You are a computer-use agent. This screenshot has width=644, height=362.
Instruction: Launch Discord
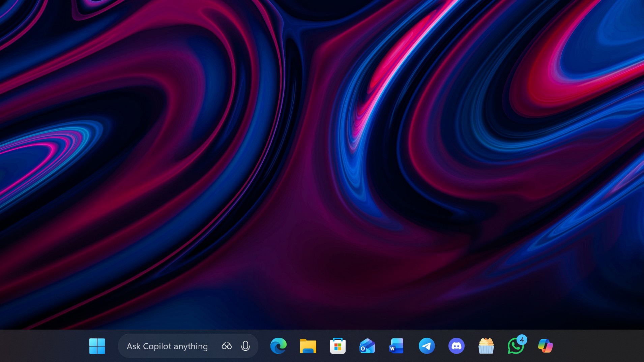pyautogui.click(x=457, y=346)
